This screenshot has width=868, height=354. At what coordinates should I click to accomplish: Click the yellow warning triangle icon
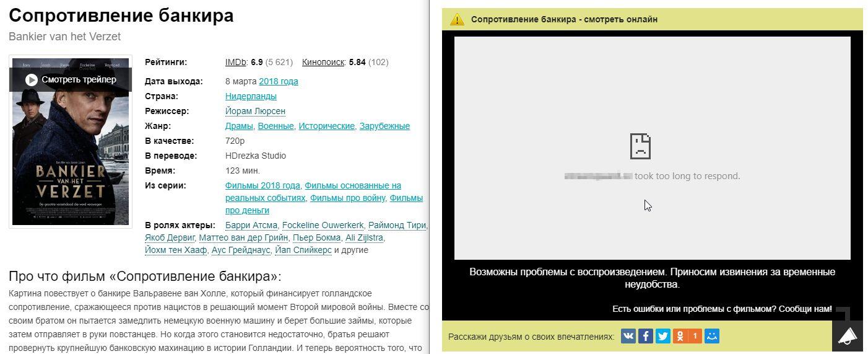pos(457,19)
